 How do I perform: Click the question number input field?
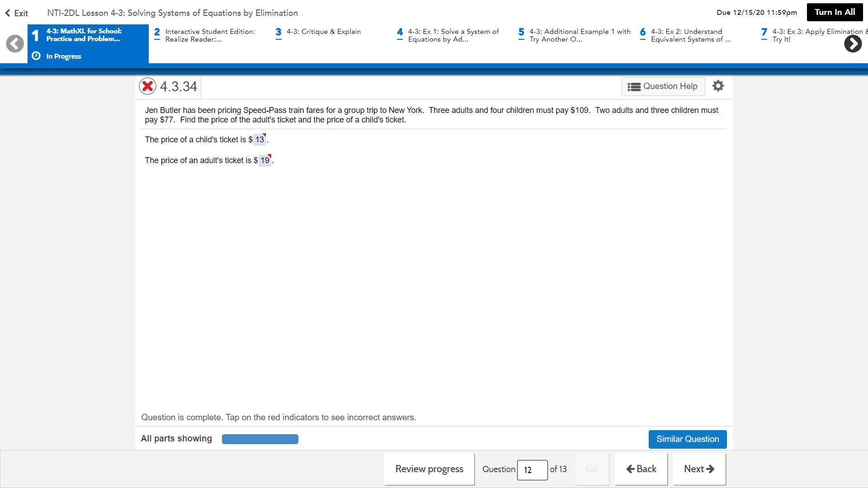click(x=532, y=470)
